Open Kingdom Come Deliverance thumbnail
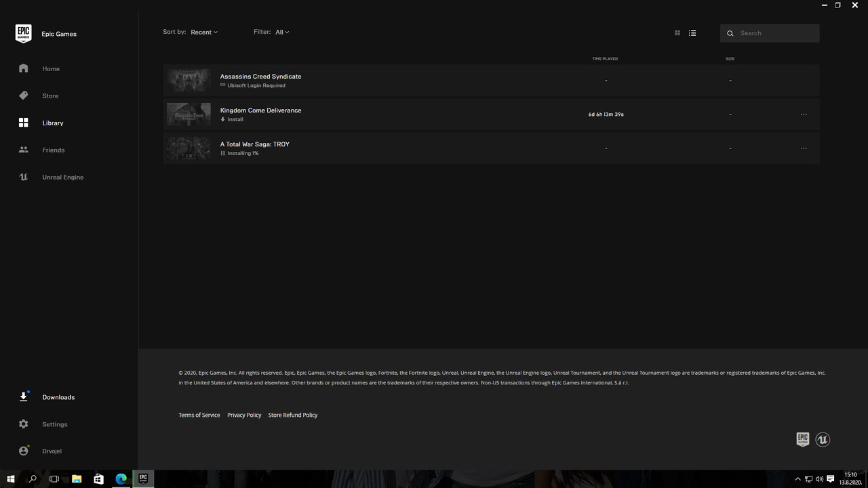 point(189,115)
